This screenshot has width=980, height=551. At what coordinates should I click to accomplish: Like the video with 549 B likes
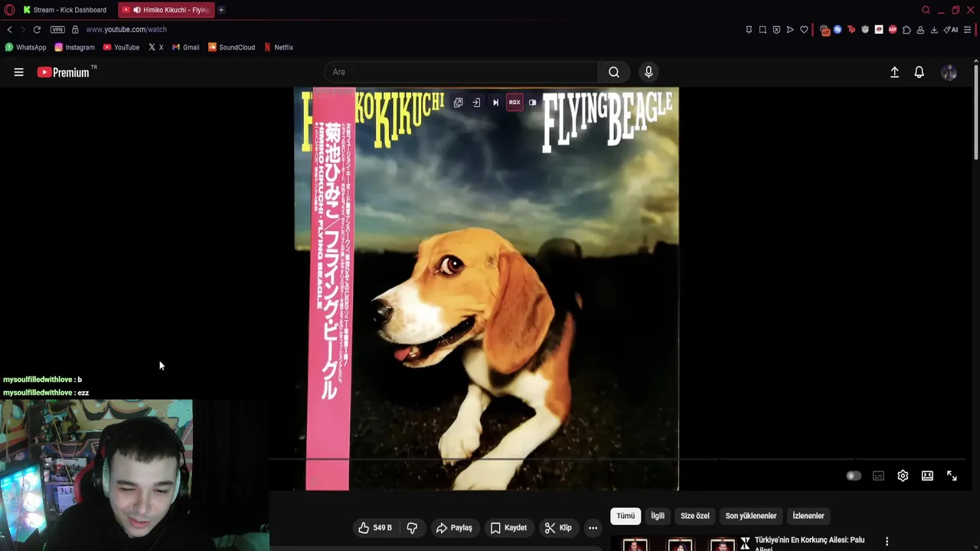point(375,528)
